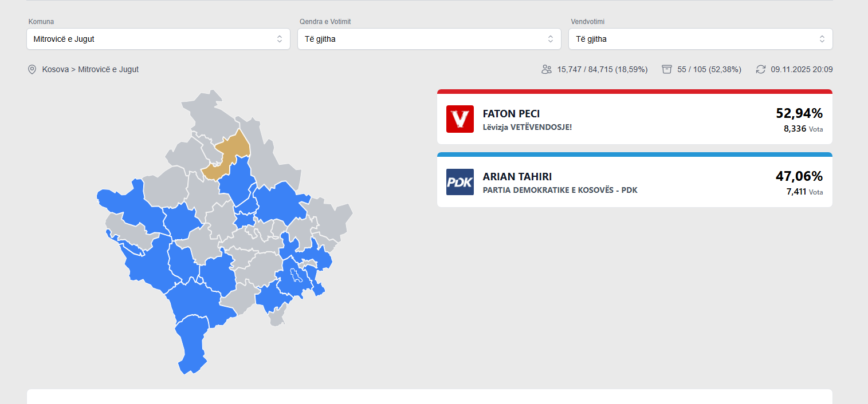This screenshot has height=404, width=868.
Task: Click the Vetëvendosje red V logo
Action: tap(459, 119)
